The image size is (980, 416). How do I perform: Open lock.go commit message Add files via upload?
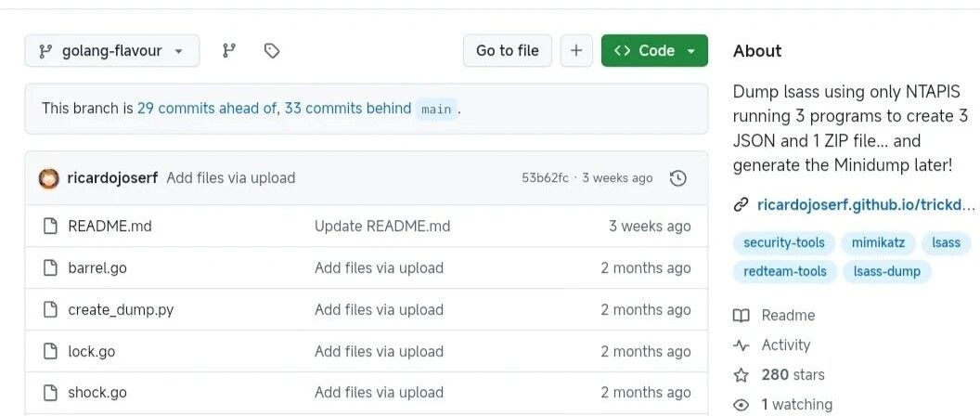coord(380,352)
